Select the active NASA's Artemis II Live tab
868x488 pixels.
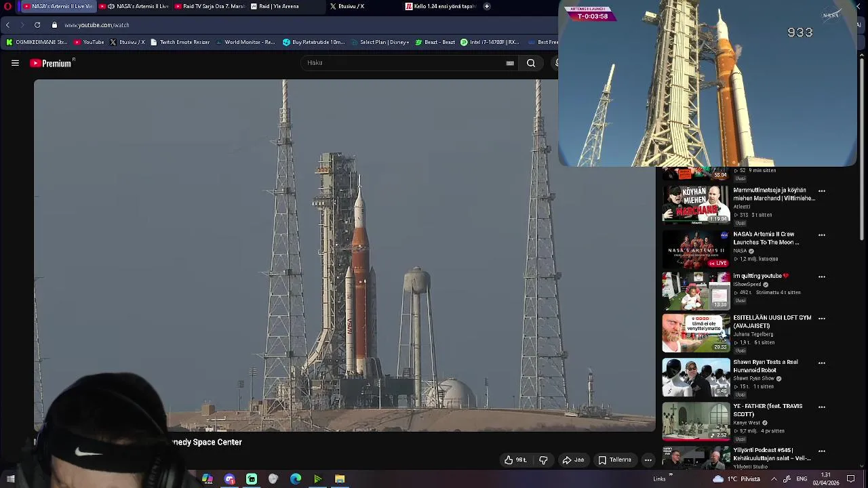(x=58, y=7)
